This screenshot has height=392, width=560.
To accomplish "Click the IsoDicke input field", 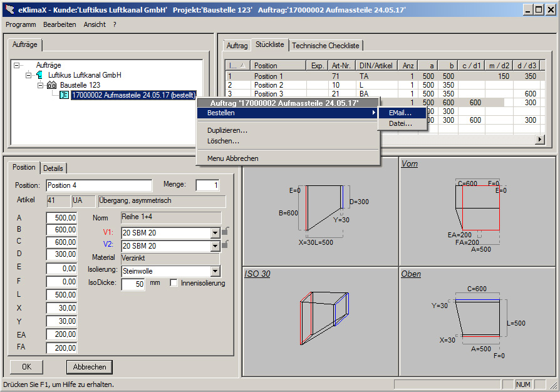I will (132, 284).
